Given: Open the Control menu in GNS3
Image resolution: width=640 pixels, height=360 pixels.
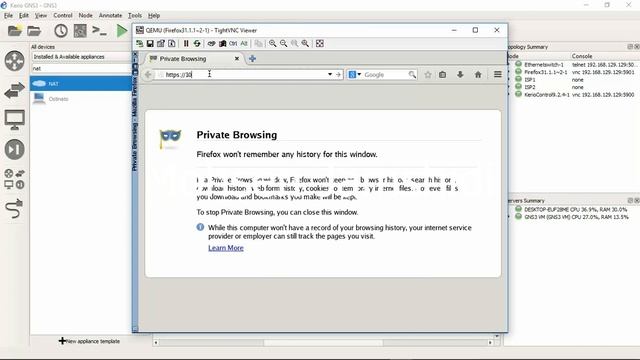Looking at the screenshot, I should pos(62,16).
